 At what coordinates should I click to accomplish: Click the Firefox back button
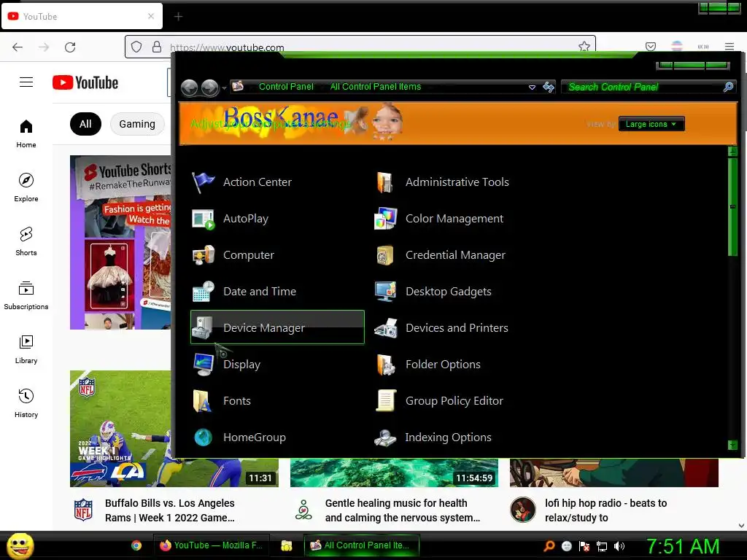click(18, 47)
